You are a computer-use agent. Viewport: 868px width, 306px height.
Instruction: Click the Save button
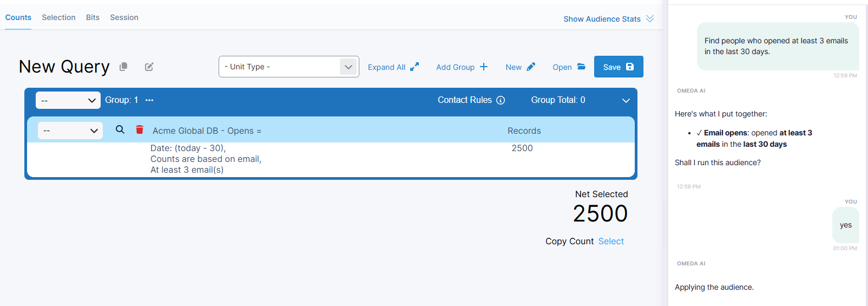(x=619, y=67)
